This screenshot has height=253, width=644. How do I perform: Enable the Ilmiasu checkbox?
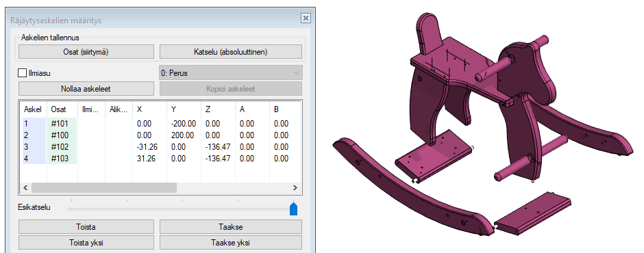coord(22,73)
